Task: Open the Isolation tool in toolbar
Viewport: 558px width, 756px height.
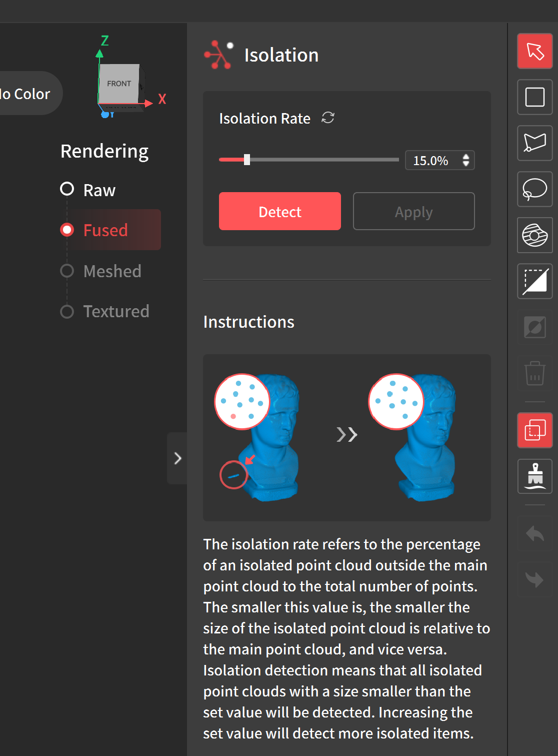Action: coord(534,430)
